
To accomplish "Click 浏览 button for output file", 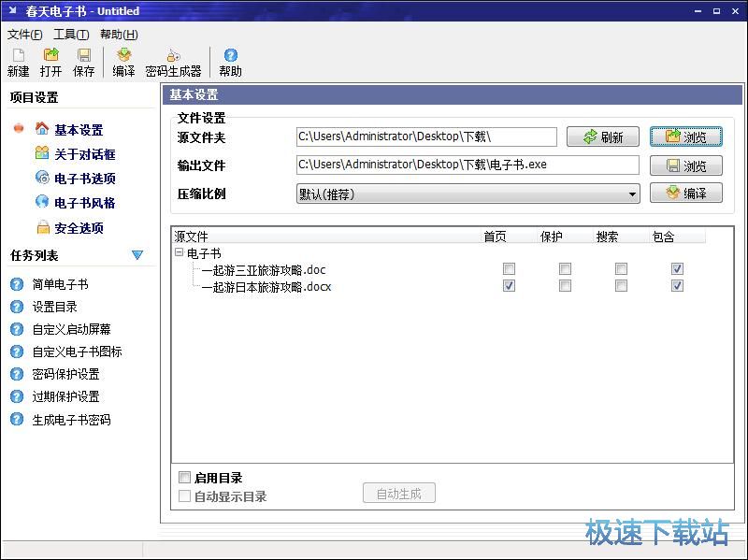I will coord(686,165).
